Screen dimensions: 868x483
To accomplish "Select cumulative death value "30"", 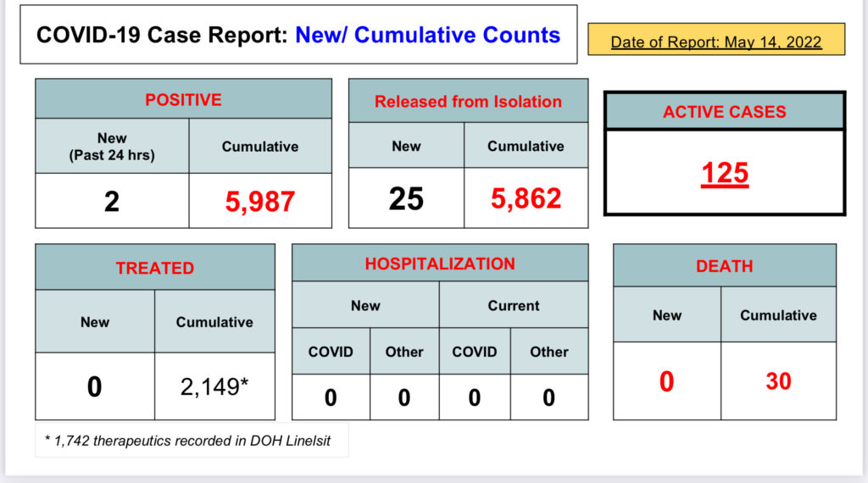I will (x=778, y=381).
